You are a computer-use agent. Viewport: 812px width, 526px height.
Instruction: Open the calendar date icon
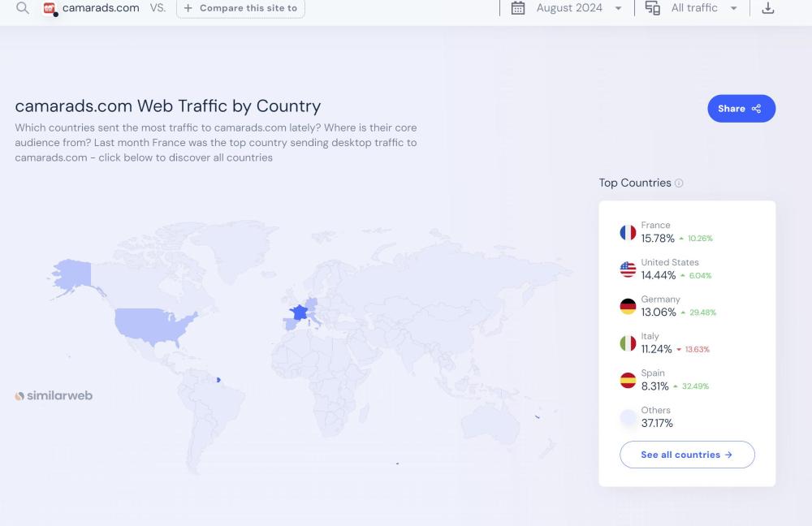pos(518,8)
